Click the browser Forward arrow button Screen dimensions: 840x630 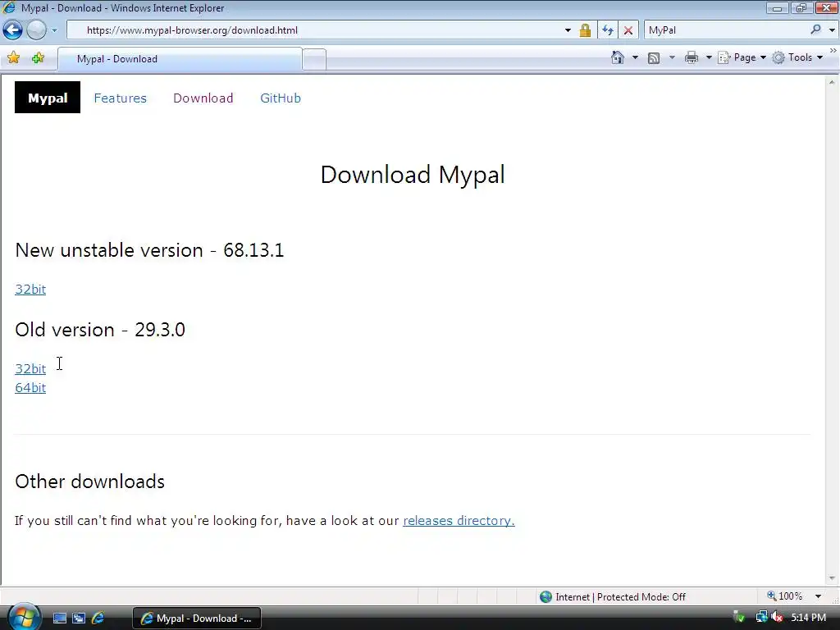36,30
